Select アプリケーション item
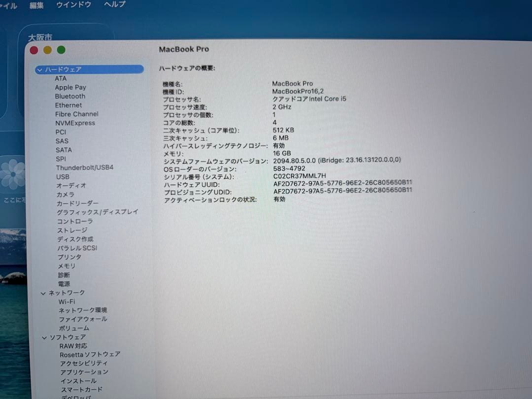 (x=85, y=372)
